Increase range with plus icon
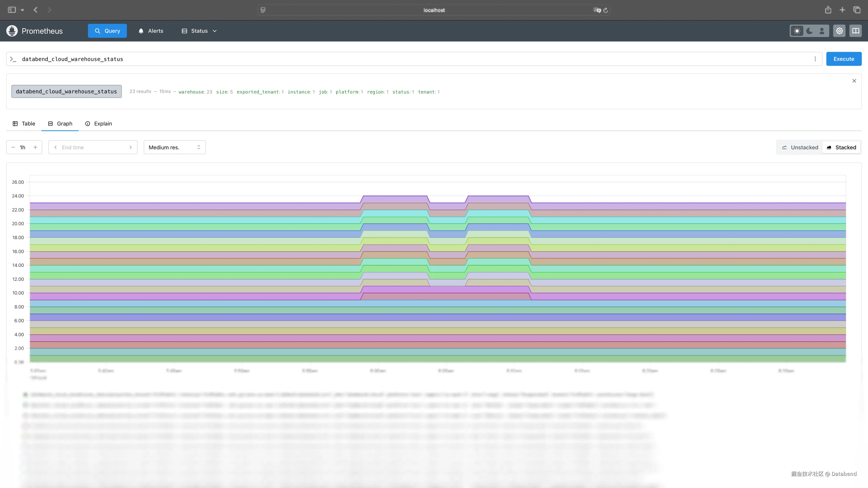This screenshot has width=868, height=488. point(35,147)
